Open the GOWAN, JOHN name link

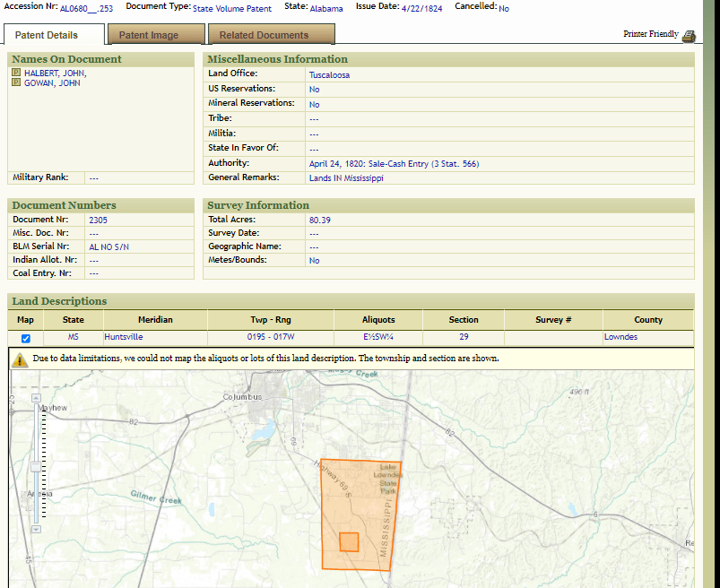point(52,83)
